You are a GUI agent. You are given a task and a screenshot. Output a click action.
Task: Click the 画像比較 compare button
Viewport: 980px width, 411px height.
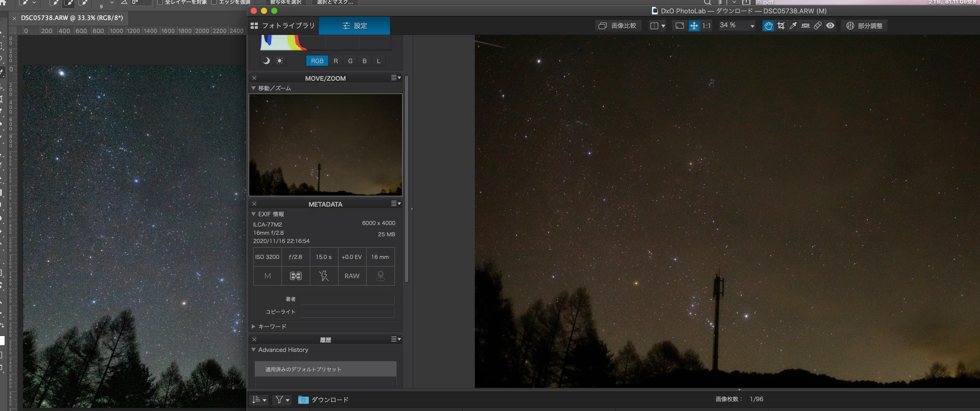pos(617,25)
